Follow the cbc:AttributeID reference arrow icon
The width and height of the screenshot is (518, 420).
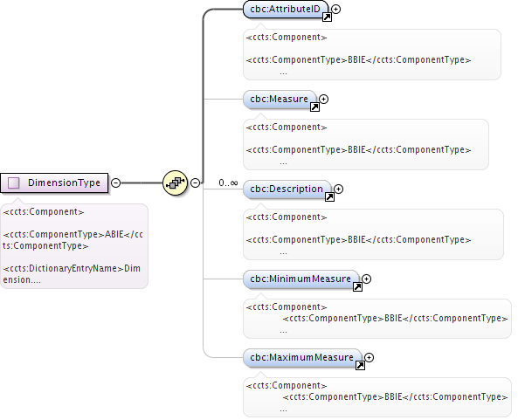[x=327, y=17]
